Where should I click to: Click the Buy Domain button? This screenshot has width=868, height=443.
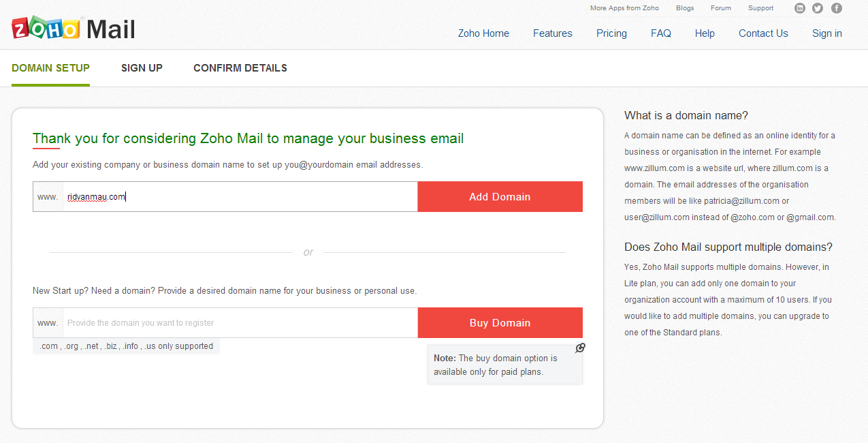coord(500,322)
